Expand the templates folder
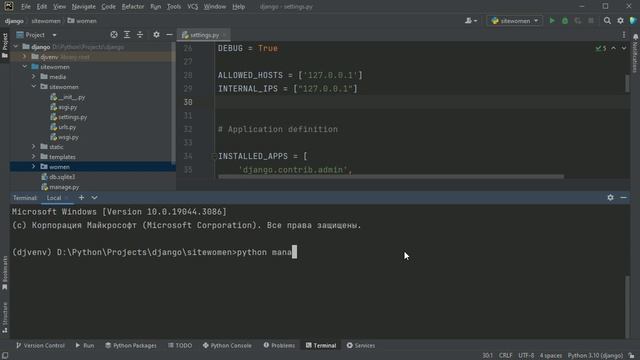 [34, 157]
